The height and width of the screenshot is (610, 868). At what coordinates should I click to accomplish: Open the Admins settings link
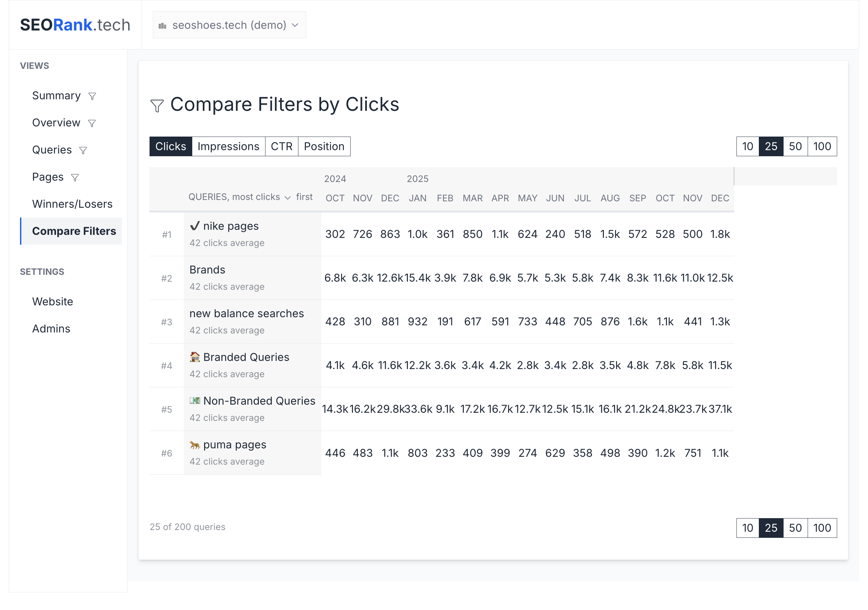(51, 329)
